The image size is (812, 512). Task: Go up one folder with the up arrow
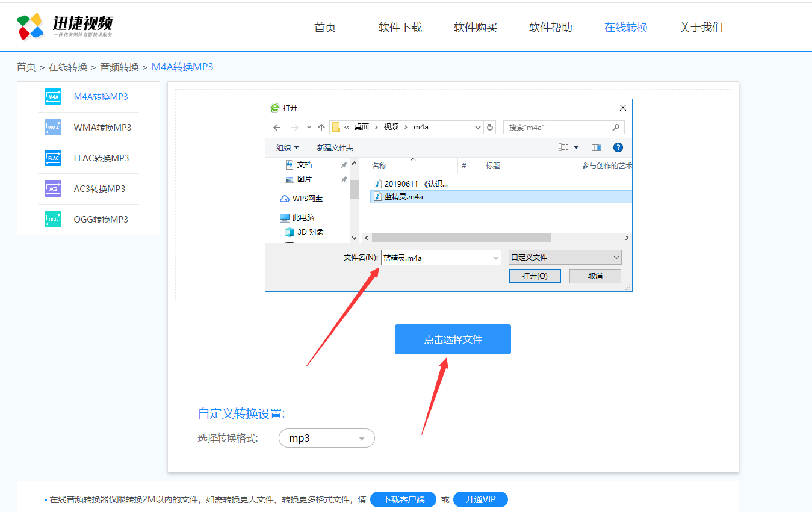coord(321,127)
